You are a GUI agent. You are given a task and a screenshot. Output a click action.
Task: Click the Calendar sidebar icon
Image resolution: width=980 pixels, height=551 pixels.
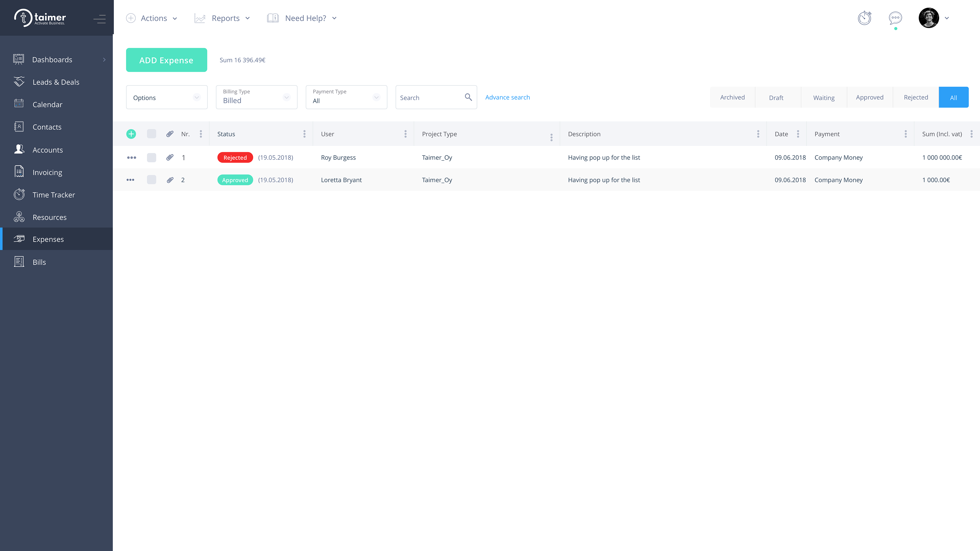tap(19, 104)
